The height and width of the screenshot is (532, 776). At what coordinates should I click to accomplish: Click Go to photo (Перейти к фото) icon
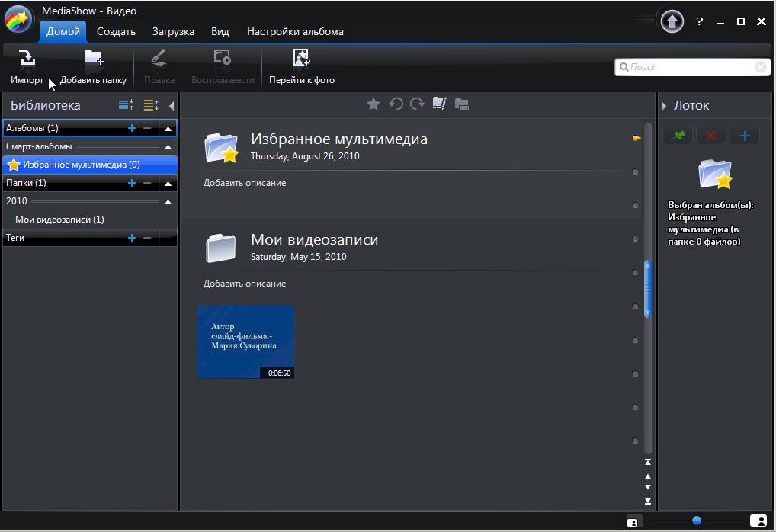301,59
